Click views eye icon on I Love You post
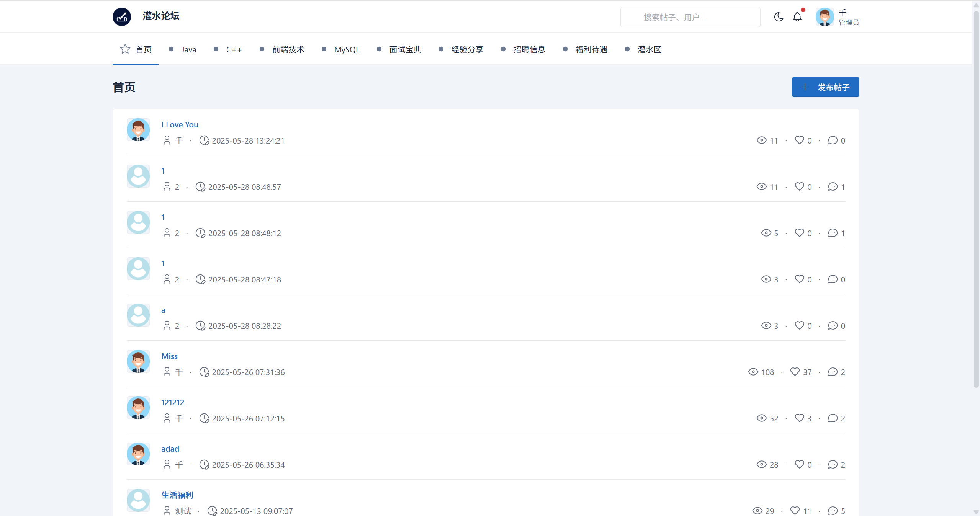 [761, 140]
